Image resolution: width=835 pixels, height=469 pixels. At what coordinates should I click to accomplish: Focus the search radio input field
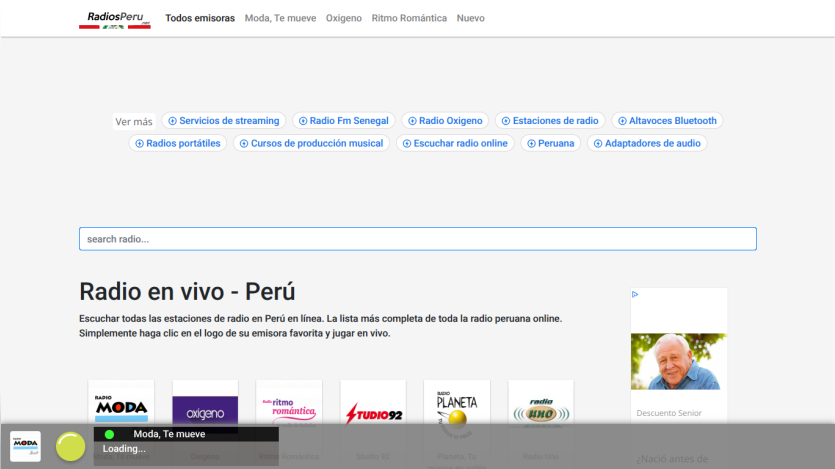[418, 239]
